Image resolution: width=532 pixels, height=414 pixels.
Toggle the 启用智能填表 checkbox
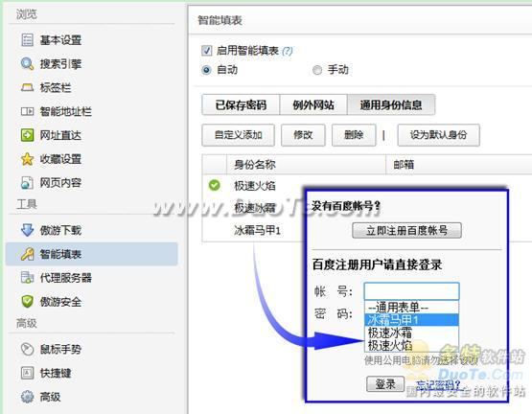coord(207,51)
